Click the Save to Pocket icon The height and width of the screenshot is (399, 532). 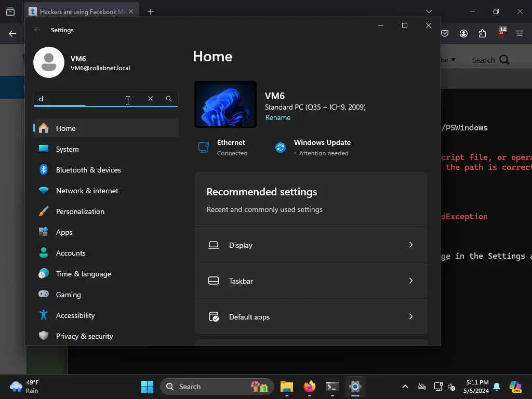pos(445,33)
